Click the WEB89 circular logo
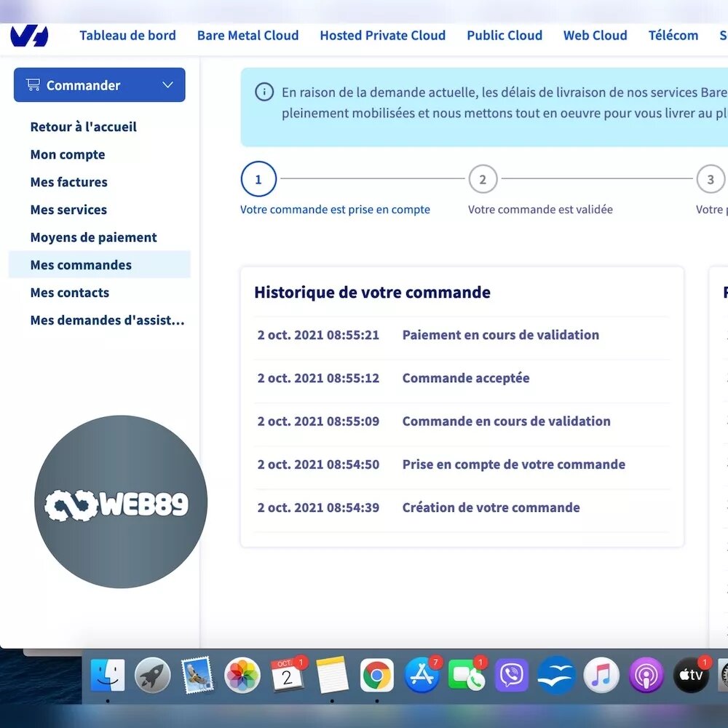Screen dimensions: 728x728 click(x=121, y=502)
